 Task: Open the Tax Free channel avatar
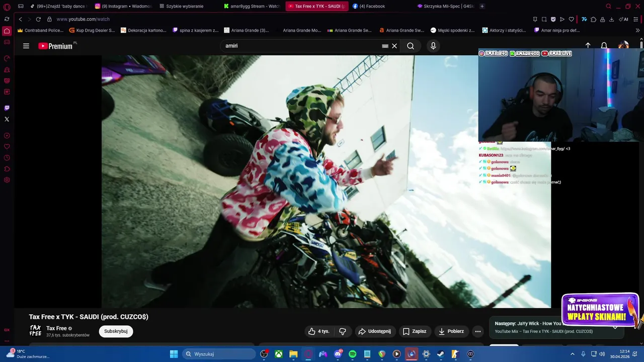[35, 331]
